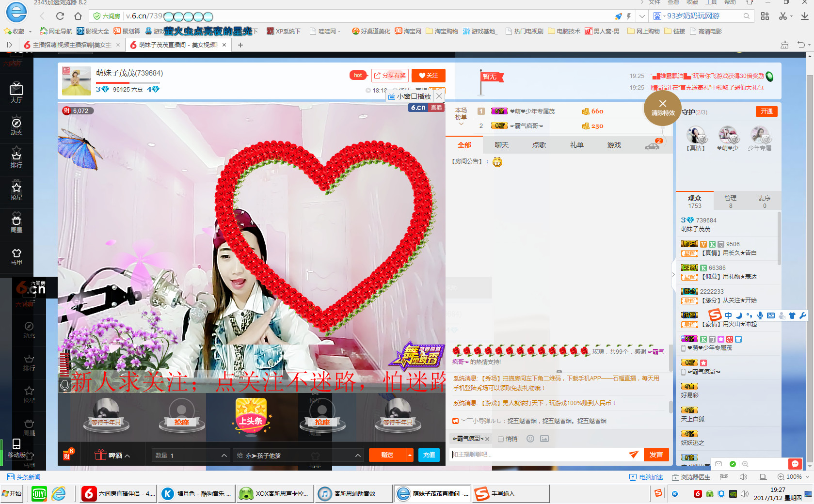Switch to the 全部 chat tab
The height and width of the screenshot is (504, 814).
point(464,145)
